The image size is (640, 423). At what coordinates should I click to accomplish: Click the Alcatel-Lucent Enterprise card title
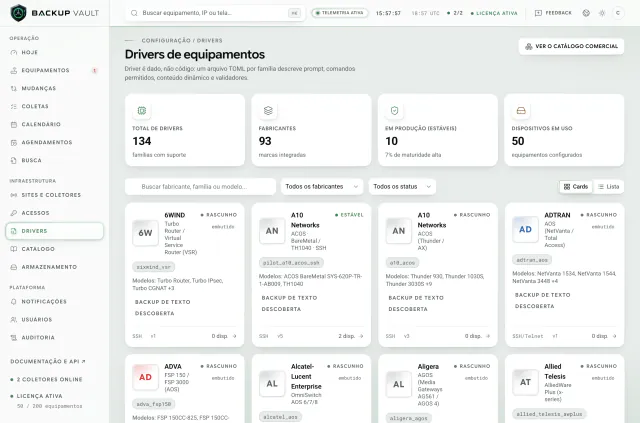tap(307, 376)
